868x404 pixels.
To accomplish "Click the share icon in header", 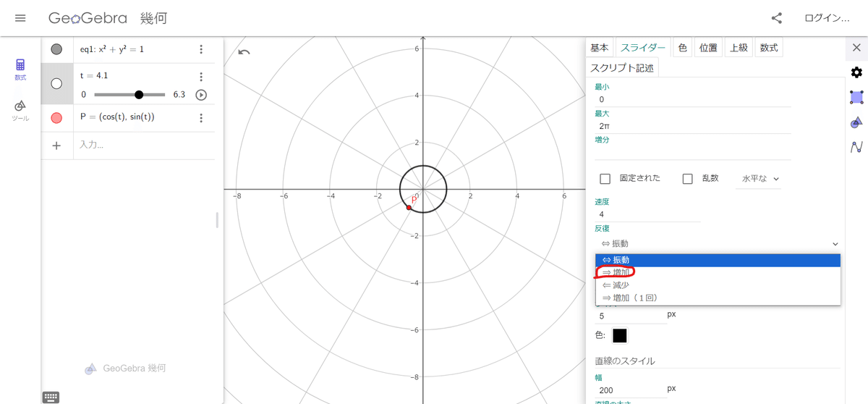I will pos(777,18).
